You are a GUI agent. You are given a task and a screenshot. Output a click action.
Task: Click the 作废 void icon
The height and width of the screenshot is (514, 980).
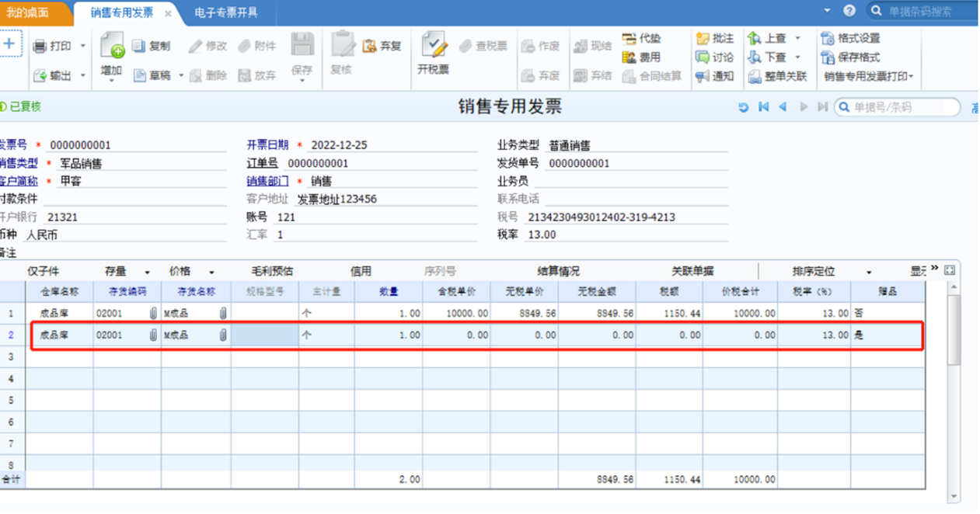coord(528,46)
